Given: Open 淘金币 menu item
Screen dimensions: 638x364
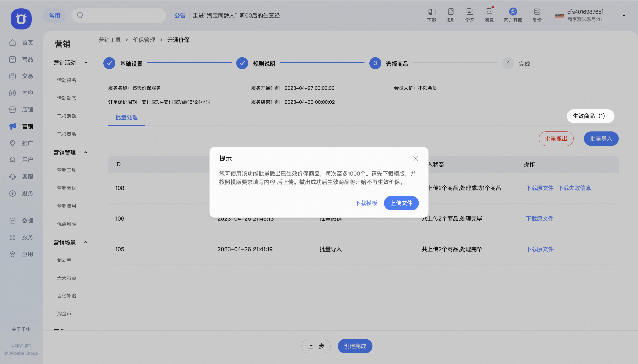Looking at the screenshot, I should pyautogui.click(x=64, y=314).
